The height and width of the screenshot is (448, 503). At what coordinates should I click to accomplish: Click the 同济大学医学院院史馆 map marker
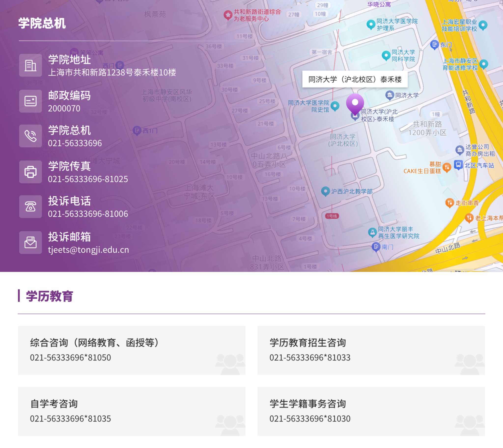tap(335, 106)
